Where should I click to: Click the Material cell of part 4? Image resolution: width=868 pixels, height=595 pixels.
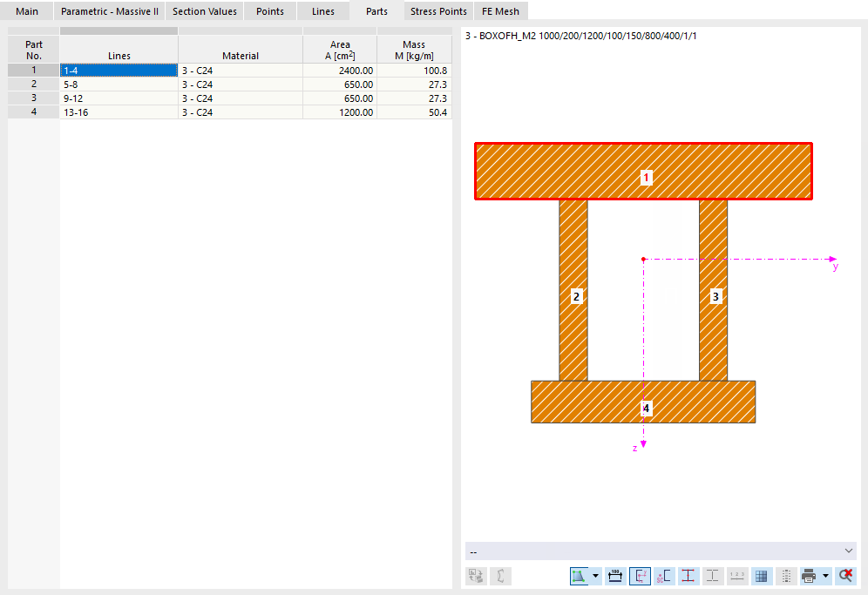tap(241, 112)
